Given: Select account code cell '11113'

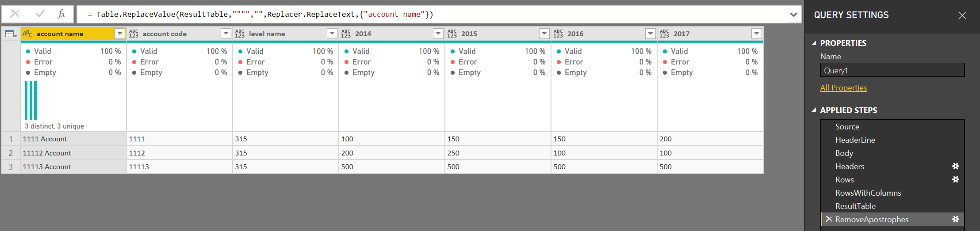Looking at the screenshot, I should click(180, 167).
